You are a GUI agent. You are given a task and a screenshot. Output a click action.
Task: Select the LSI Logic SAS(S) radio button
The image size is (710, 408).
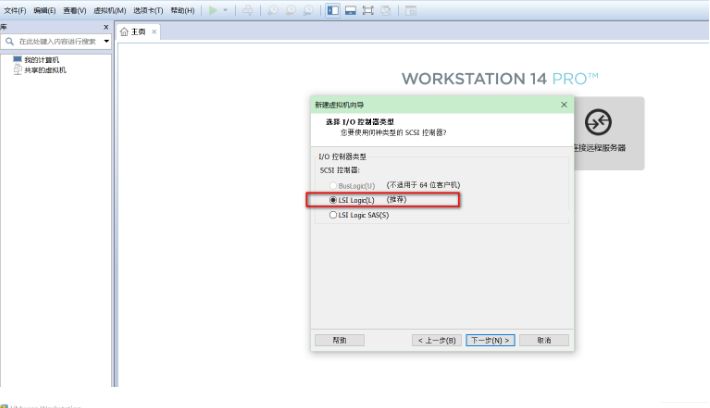click(x=333, y=215)
